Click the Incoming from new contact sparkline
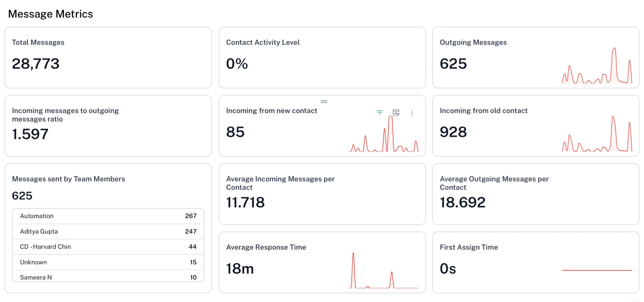The image size is (644, 302). click(x=383, y=137)
